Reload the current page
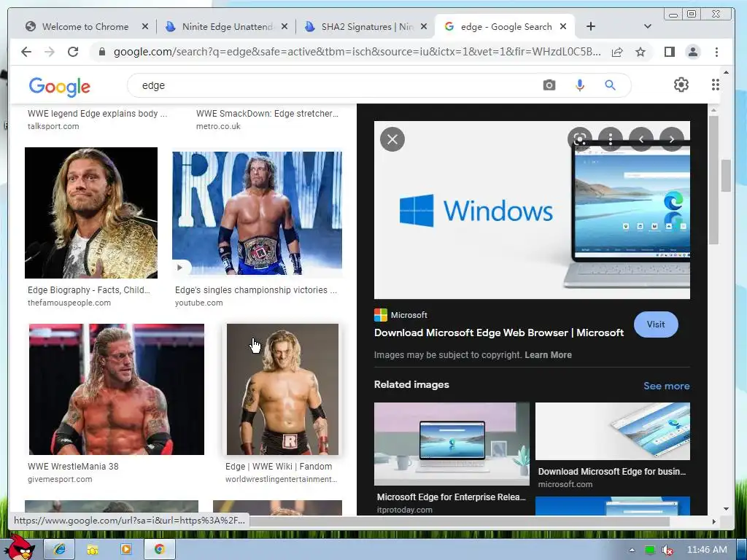Viewport: 747px width, 560px height. (x=73, y=52)
